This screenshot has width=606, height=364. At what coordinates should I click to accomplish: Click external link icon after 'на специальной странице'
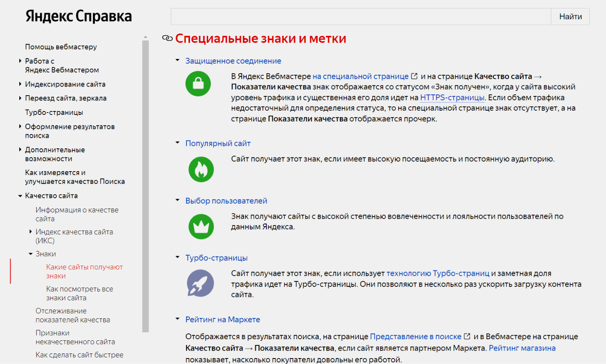pyautogui.click(x=414, y=76)
